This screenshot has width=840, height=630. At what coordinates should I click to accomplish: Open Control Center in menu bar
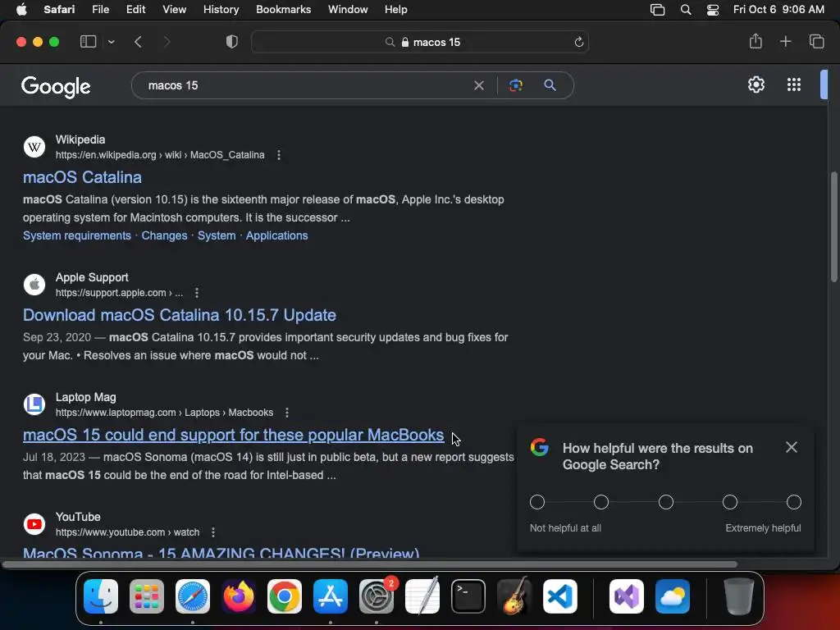pyautogui.click(x=713, y=10)
